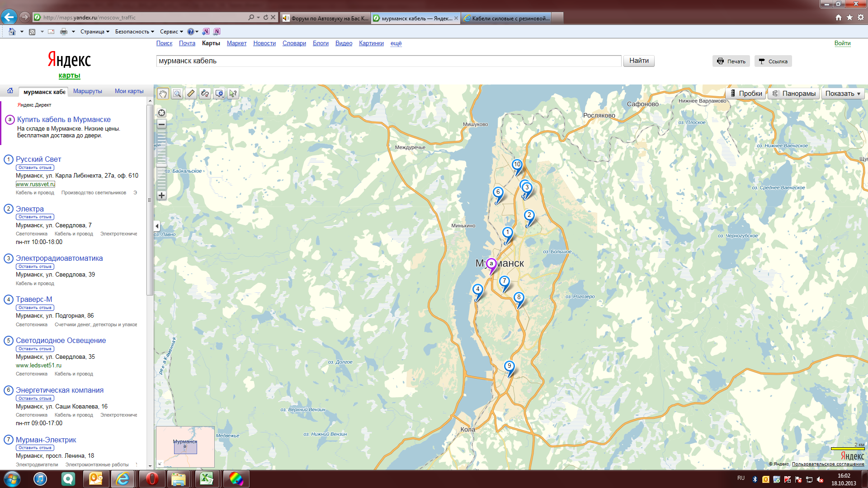Image resolution: width=868 pixels, height=488 pixels.
Task: Toggle Пробки traffic layer
Action: [746, 94]
